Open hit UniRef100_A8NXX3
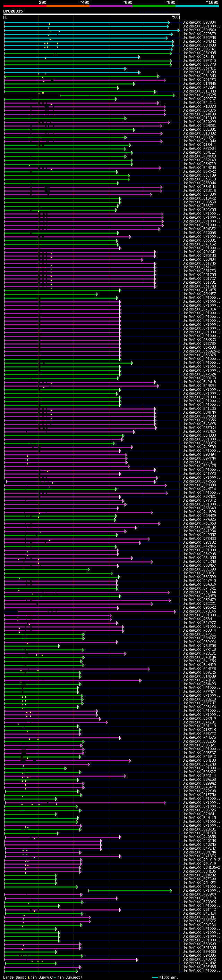This screenshot has width=222, height=980. pyautogui.click(x=199, y=156)
